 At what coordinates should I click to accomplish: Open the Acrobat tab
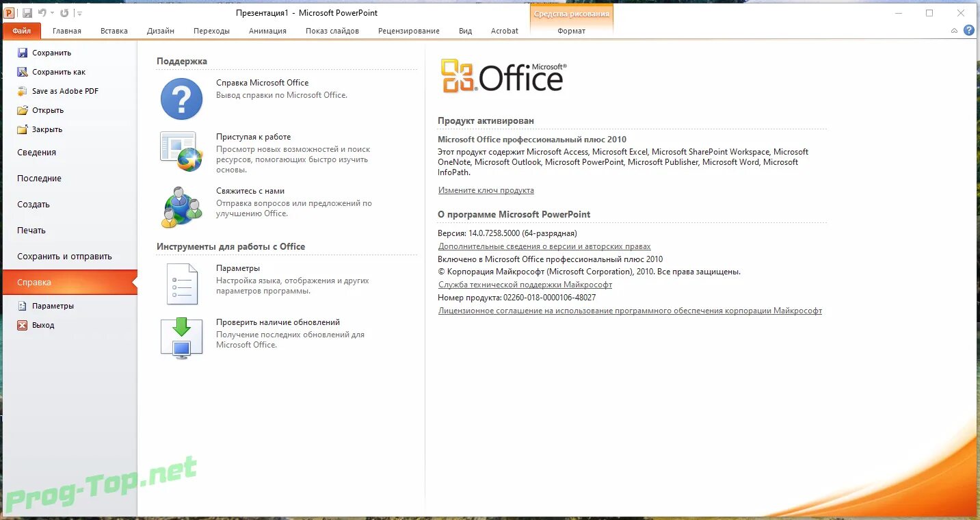pos(505,31)
